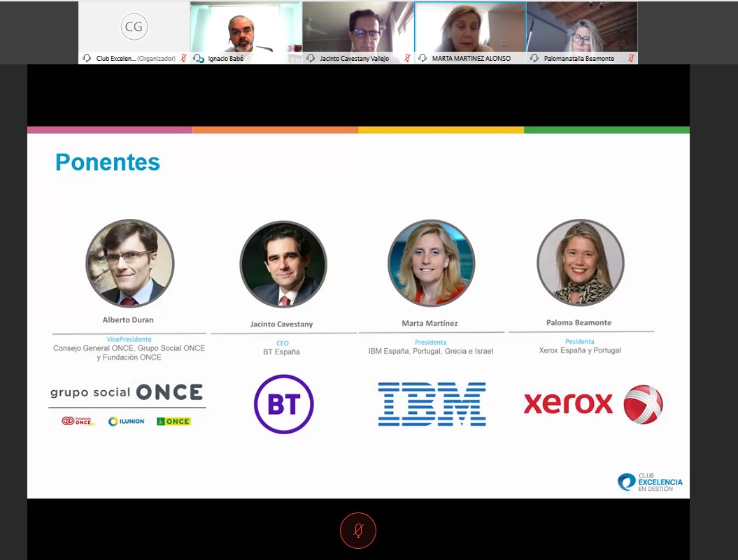738x560 pixels.
Task: Select Ignacio Babé's video thumbnail
Action: (246, 28)
